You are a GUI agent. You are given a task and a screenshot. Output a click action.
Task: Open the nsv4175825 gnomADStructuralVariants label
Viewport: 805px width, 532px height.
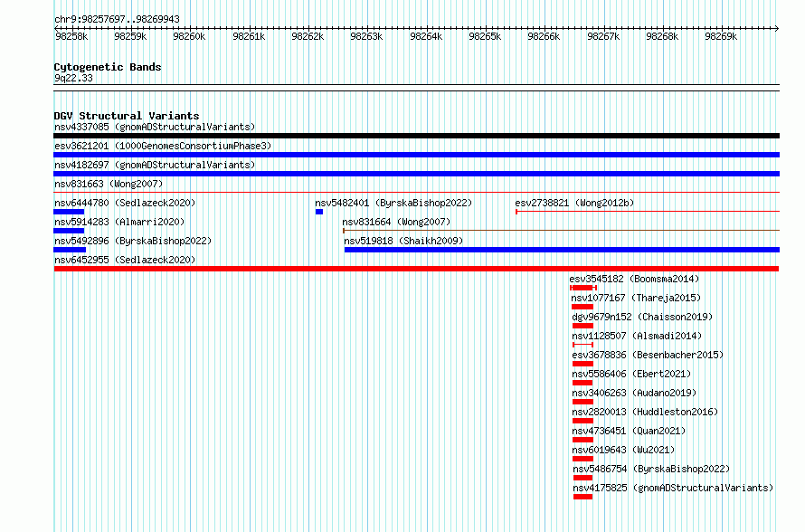[x=673, y=488]
